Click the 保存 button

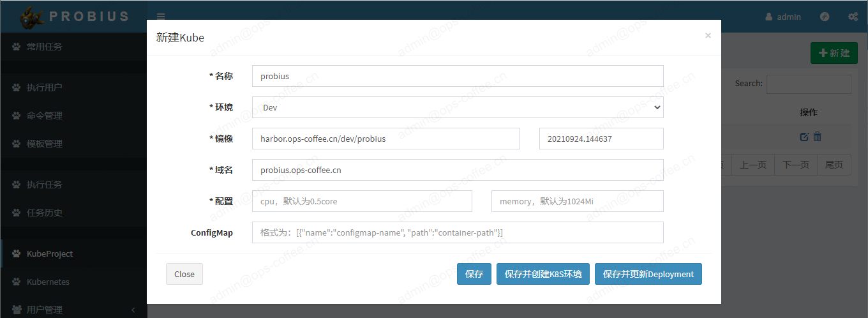point(474,274)
